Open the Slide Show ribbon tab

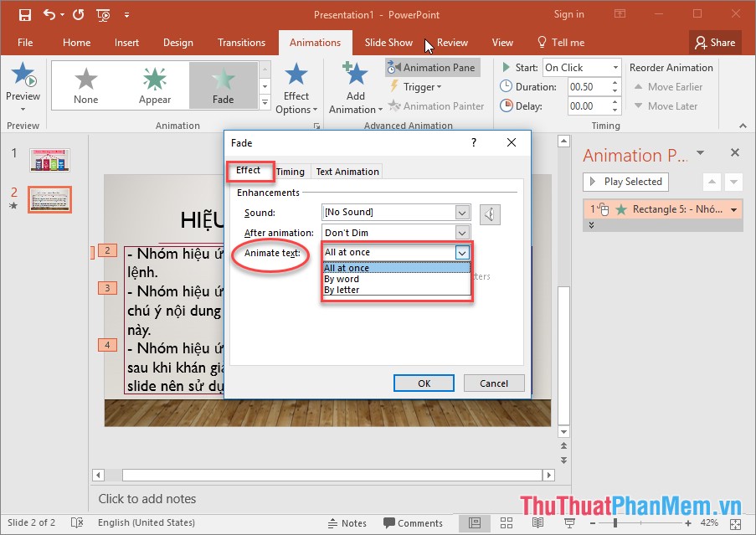[388, 42]
